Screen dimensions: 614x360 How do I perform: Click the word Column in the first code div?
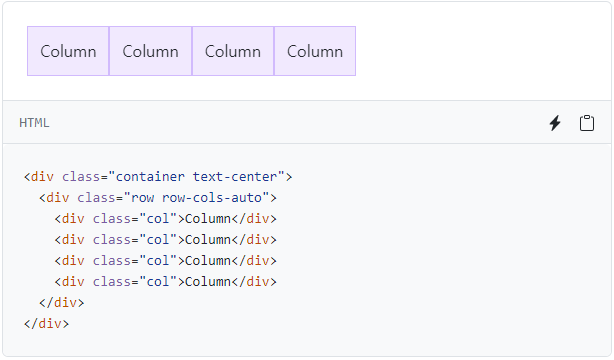208,219
